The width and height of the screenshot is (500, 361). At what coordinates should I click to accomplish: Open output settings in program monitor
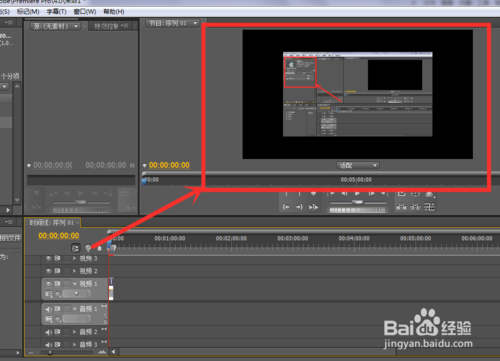point(430,194)
